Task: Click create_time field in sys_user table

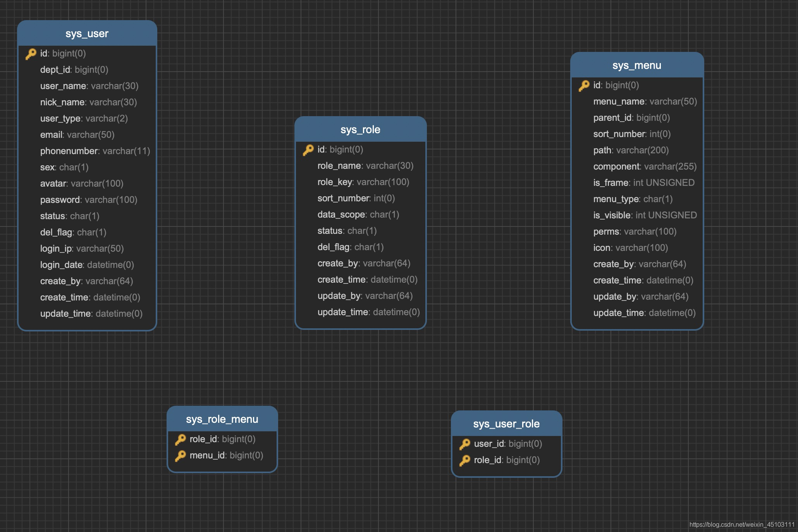Action: coord(90,297)
